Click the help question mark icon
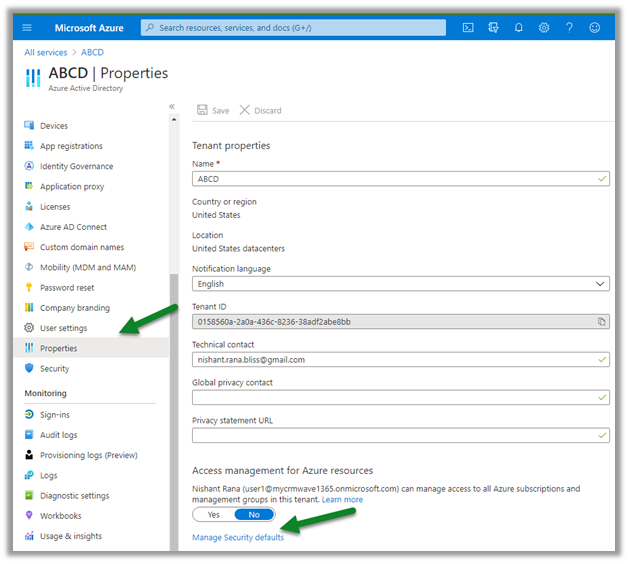This screenshot has width=628, height=564. point(569,28)
